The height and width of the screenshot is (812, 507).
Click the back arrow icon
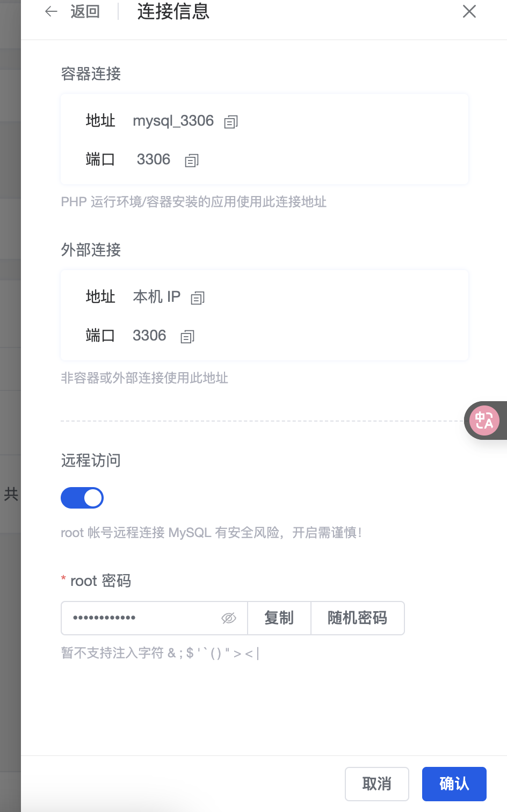[x=51, y=11]
